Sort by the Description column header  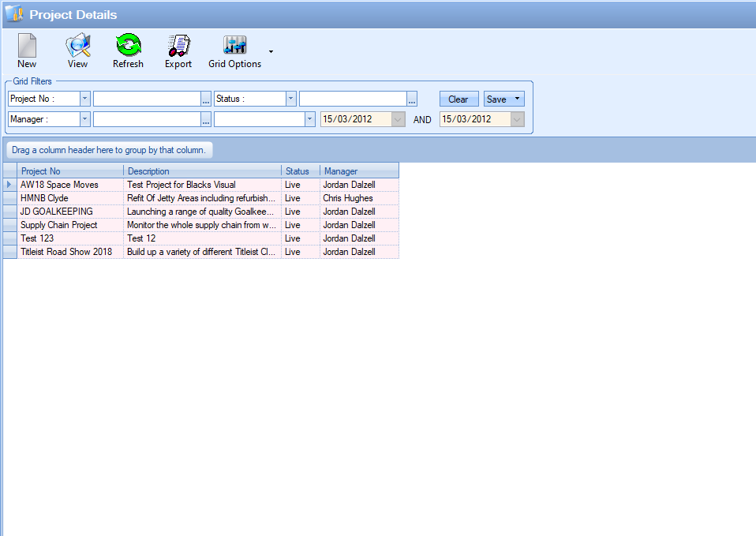[x=202, y=171]
